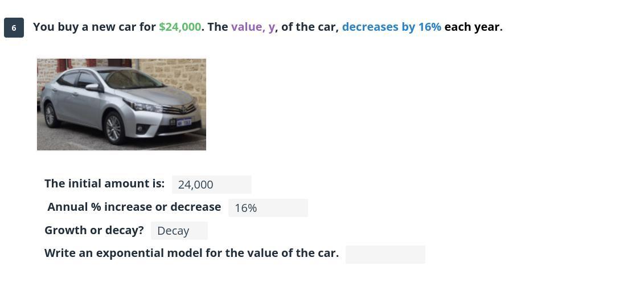Click the car's front wheel in photo
The image size is (644, 282).
click(x=114, y=128)
